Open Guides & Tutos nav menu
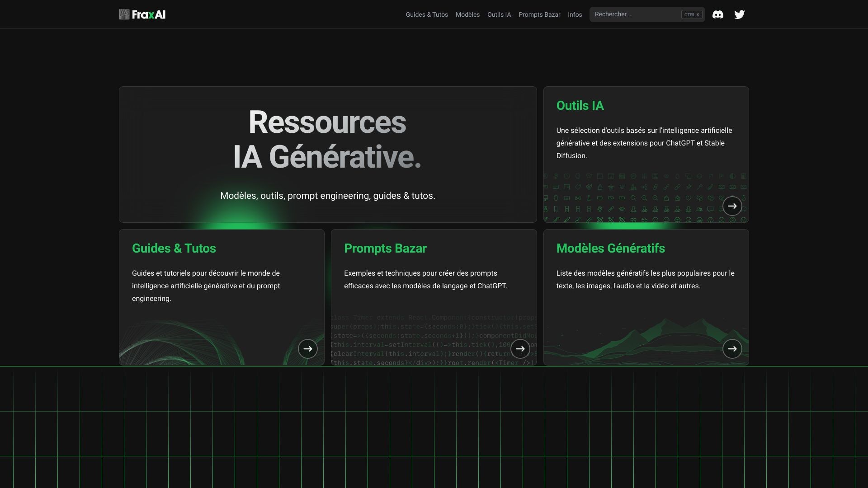 426,14
